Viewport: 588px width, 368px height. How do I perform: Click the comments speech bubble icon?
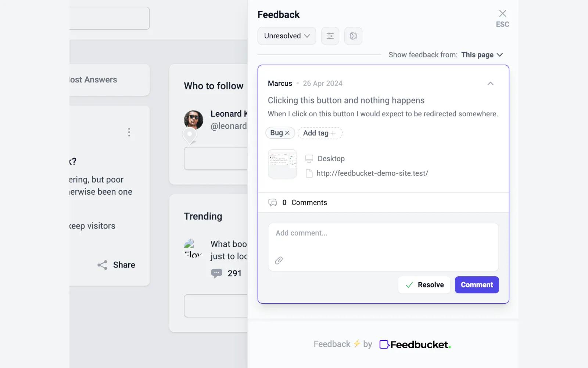click(273, 202)
